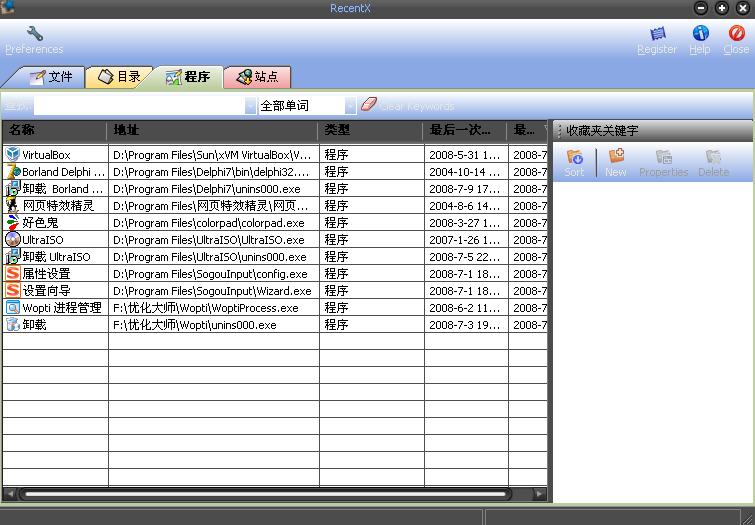Click 卸载 Borland uninstaller icon
755x525 pixels.
(13, 188)
